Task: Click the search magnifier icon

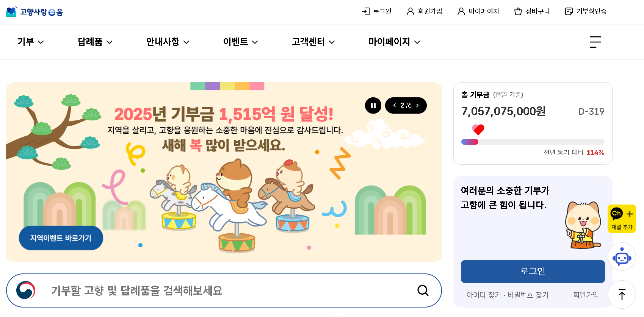Action: click(x=423, y=291)
